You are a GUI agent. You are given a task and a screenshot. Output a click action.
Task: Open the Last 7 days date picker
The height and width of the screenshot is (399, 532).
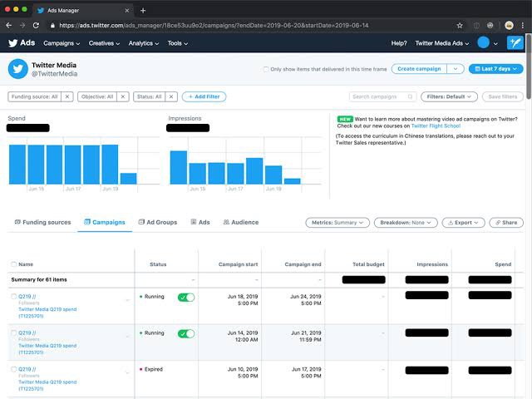pos(495,69)
